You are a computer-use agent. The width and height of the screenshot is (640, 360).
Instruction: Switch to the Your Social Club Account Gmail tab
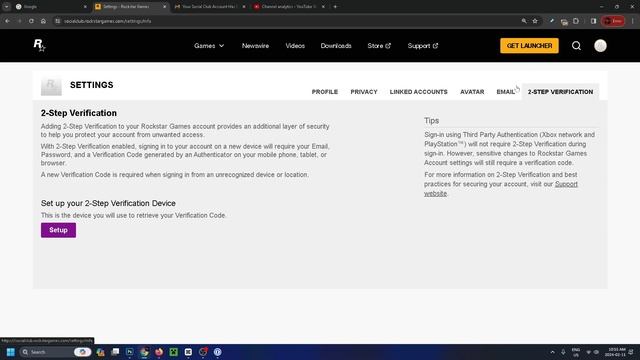209,7
